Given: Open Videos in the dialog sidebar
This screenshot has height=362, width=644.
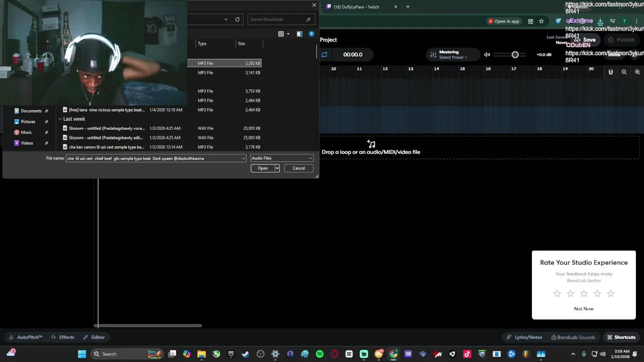Looking at the screenshot, I should tap(27, 143).
